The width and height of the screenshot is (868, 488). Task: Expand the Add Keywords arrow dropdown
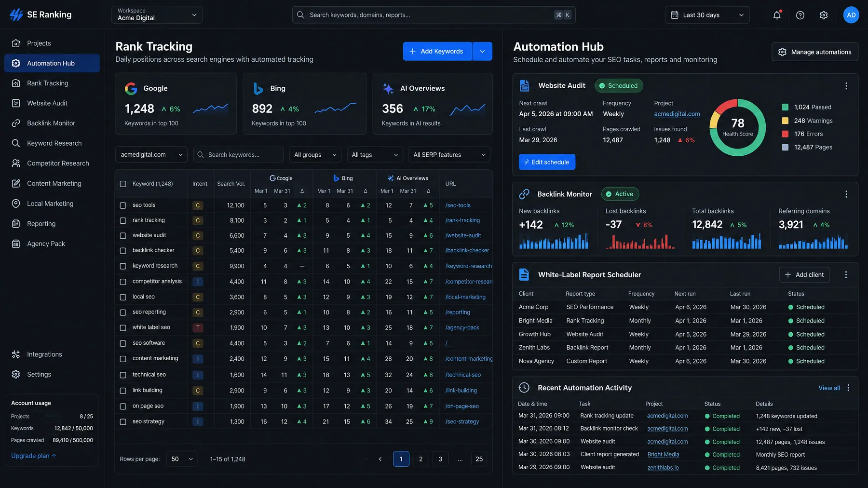tap(482, 51)
